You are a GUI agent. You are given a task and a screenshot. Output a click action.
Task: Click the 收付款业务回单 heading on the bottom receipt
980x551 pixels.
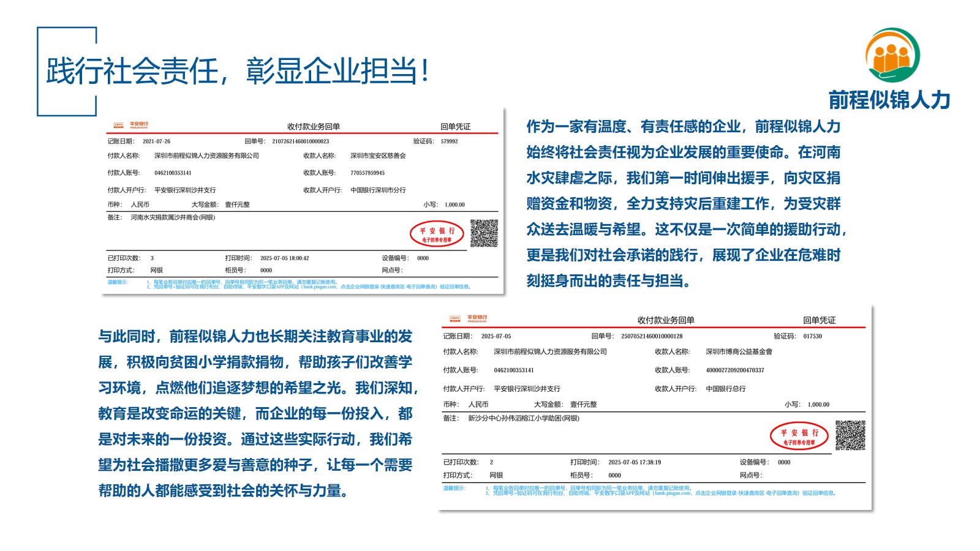point(665,320)
